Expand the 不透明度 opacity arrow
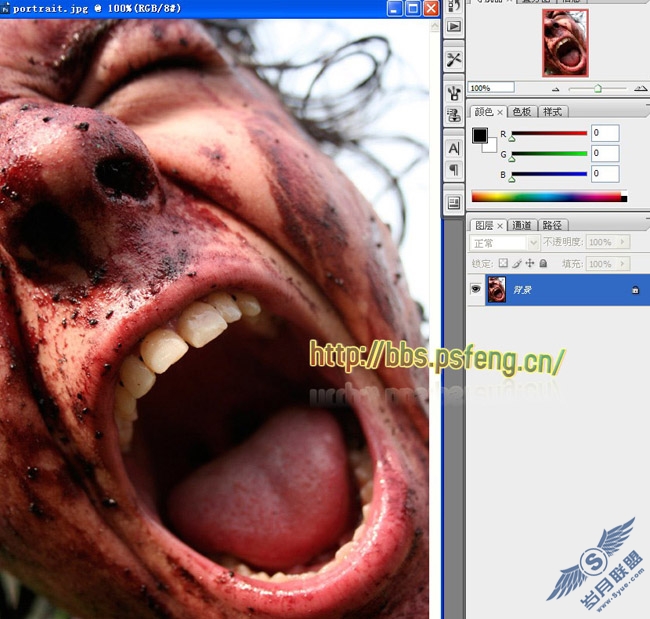The width and height of the screenshot is (650, 619). tap(623, 242)
